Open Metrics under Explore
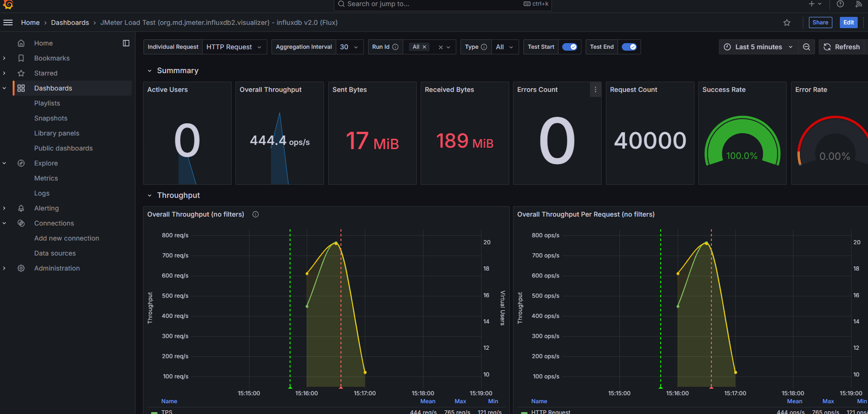 46,178
